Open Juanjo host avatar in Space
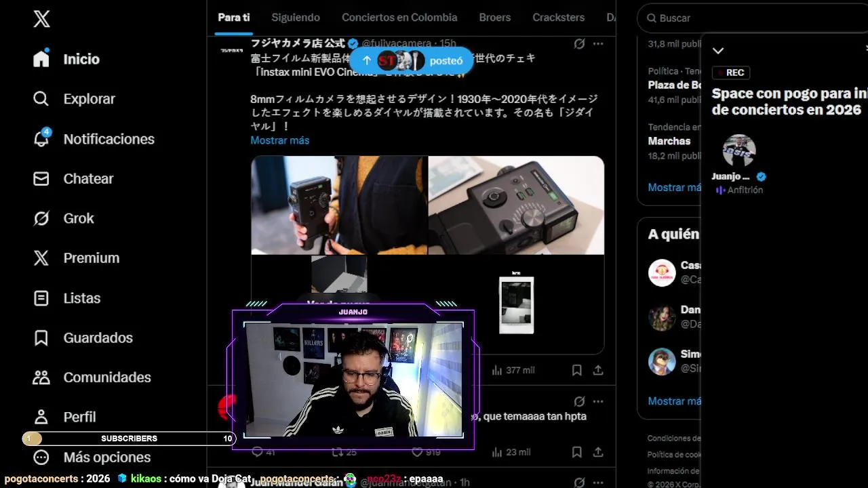 [x=738, y=150]
